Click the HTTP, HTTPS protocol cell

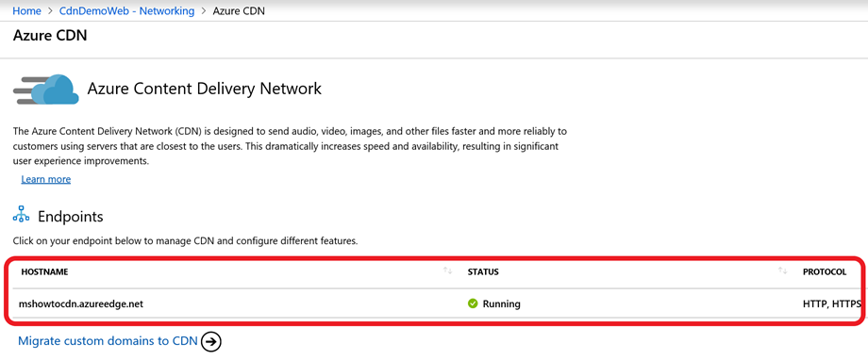click(832, 303)
